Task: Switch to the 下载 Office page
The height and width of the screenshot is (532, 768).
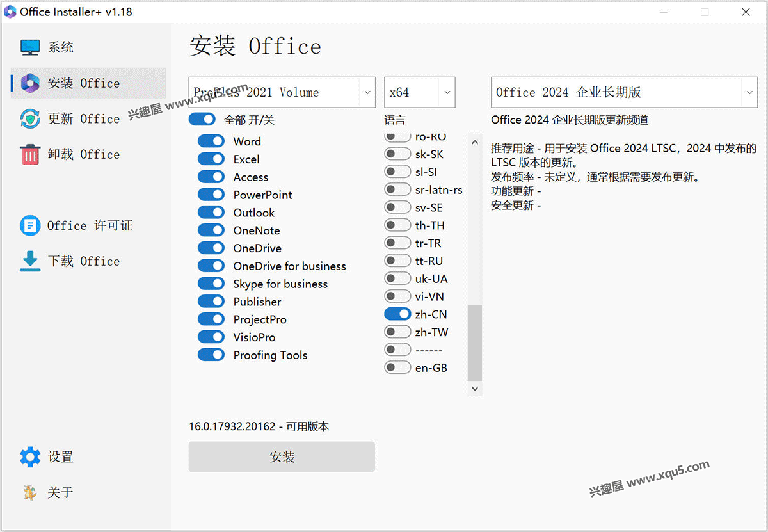Action: [88, 261]
